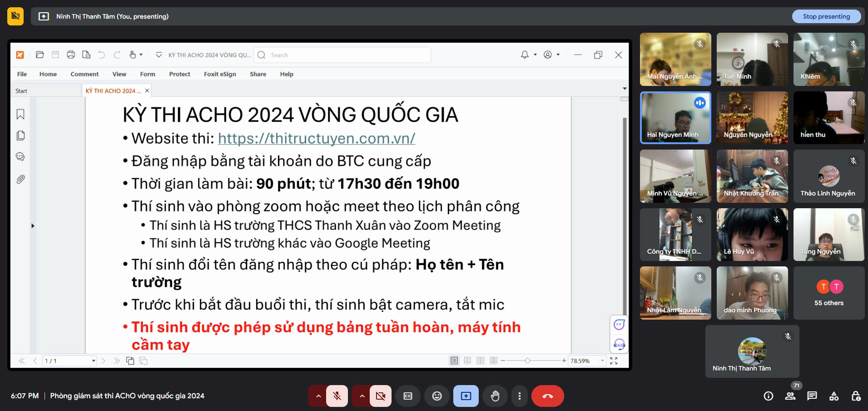Open the thitructuyen.com.vn link
The width and height of the screenshot is (868, 411).
point(316,138)
